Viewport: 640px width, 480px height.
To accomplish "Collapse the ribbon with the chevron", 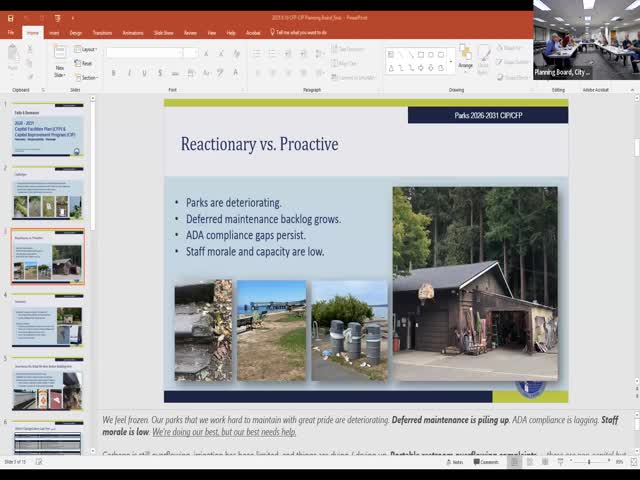I will pos(632,90).
